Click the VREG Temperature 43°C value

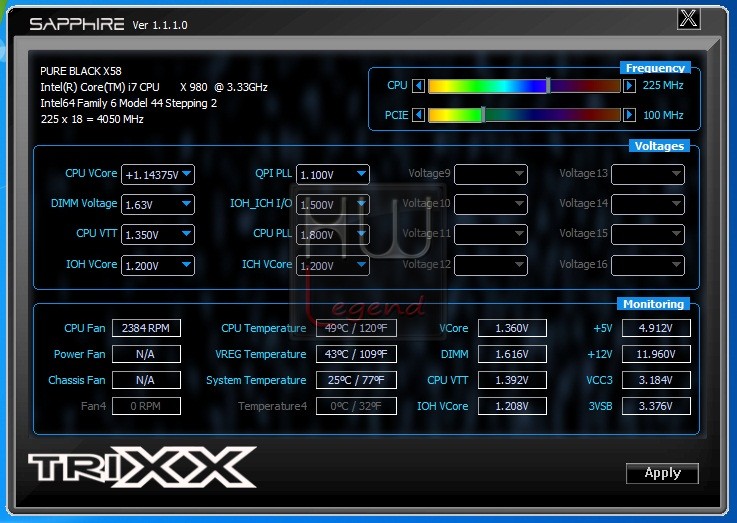point(356,354)
